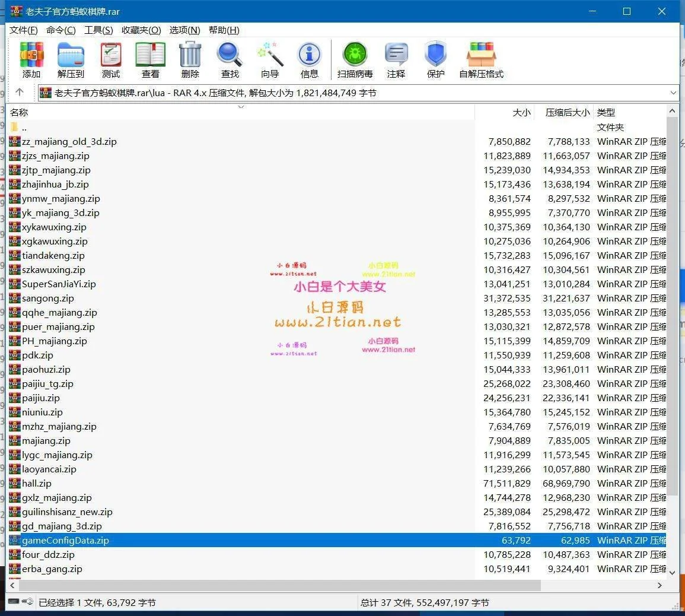Click the 解压到 (Extract To) icon
Image resolution: width=685 pixels, height=616 pixels.
71,60
